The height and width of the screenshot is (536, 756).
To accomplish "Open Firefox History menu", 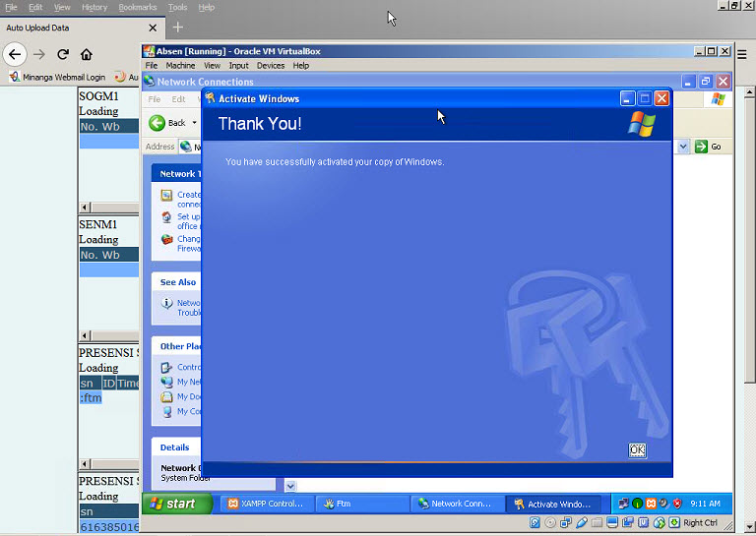I will pyautogui.click(x=94, y=7).
